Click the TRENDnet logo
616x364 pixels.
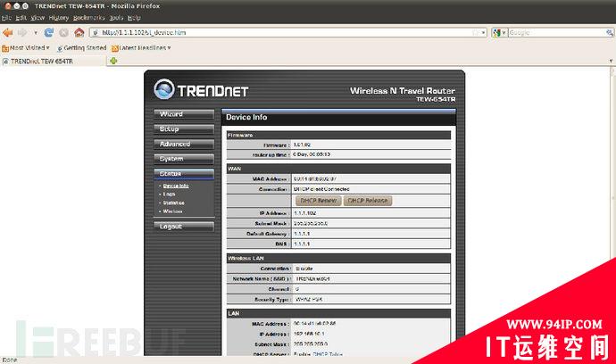(201, 89)
